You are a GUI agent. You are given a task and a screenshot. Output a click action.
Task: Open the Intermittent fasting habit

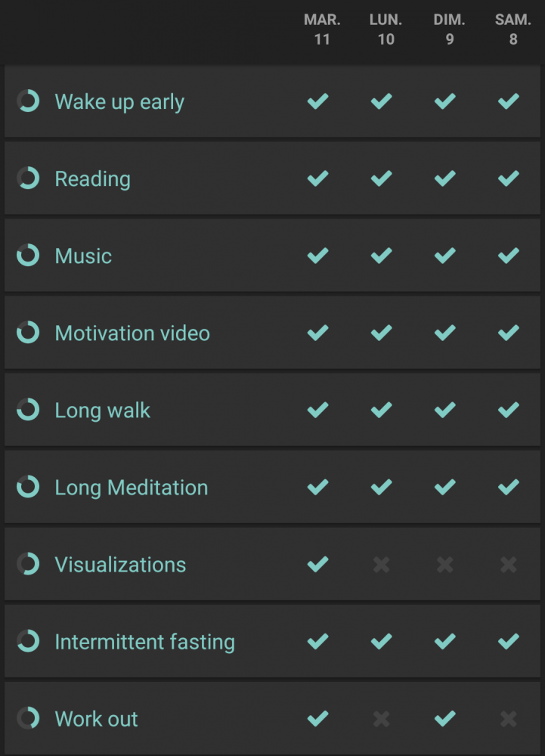tap(145, 642)
